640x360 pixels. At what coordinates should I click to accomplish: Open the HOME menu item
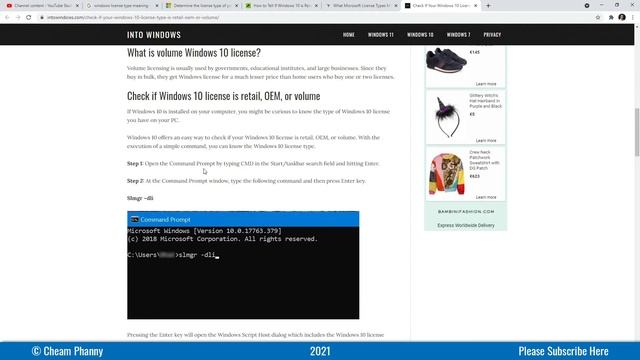coord(349,35)
